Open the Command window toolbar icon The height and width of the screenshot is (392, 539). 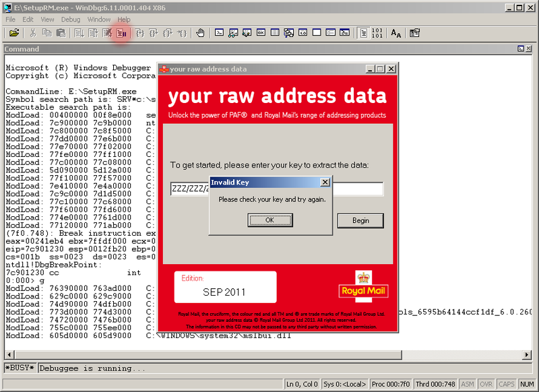tap(219, 33)
